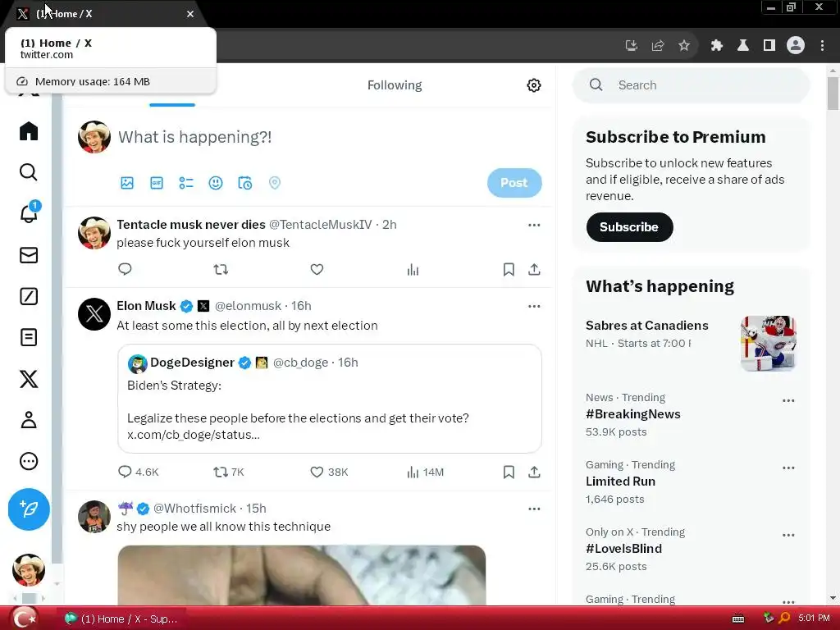Open browser profile avatar icon

(796, 46)
